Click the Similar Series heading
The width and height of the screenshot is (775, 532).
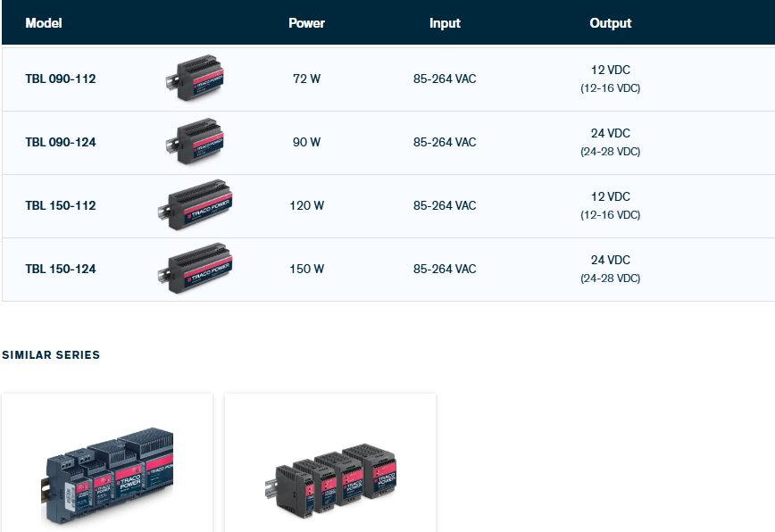51,355
